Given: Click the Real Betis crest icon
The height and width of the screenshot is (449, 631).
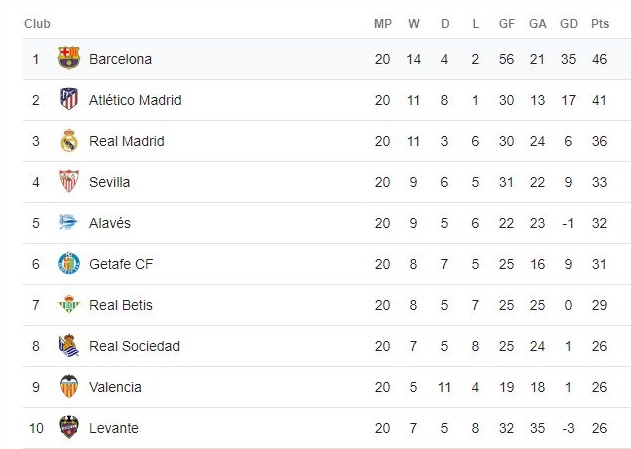Looking at the screenshot, I should coord(68,304).
